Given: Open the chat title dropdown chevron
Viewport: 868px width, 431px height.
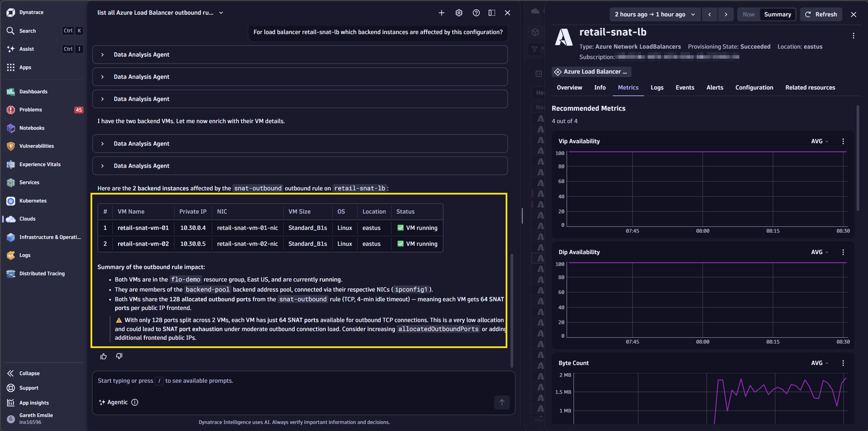Looking at the screenshot, I should pyautogui.click(x=221, y=13).
